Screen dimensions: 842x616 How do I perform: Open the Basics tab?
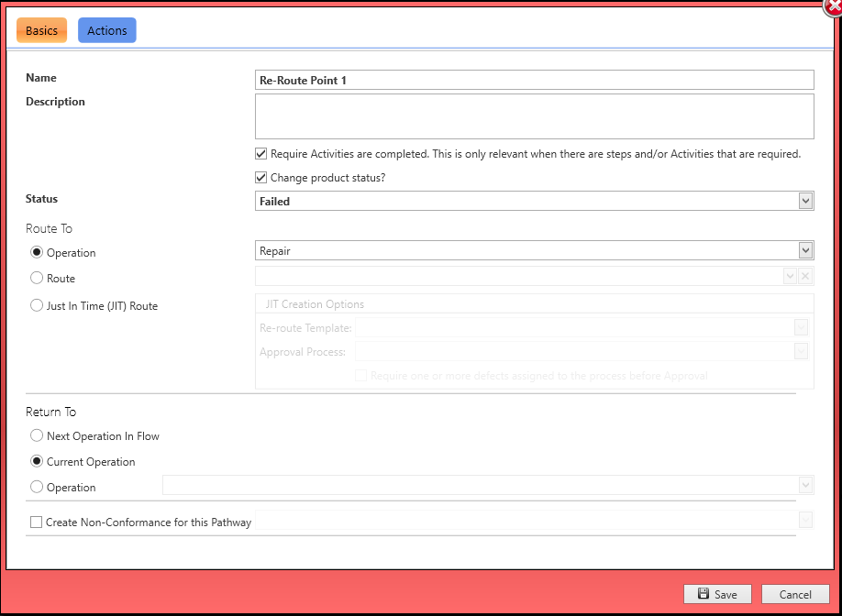tap(41, 30)
